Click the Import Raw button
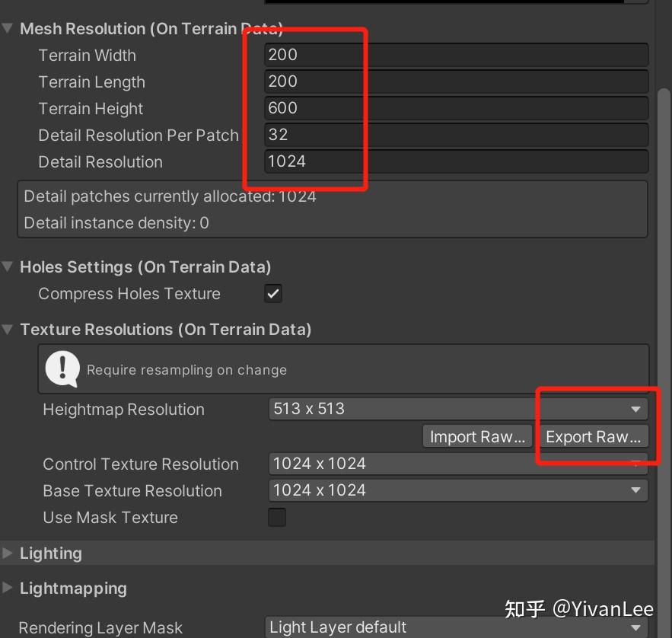 pyautogui.click(x=477, y=435)
